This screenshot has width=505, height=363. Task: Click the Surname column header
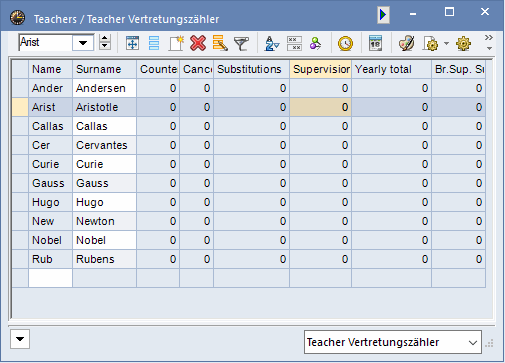(x=104, y=69)
